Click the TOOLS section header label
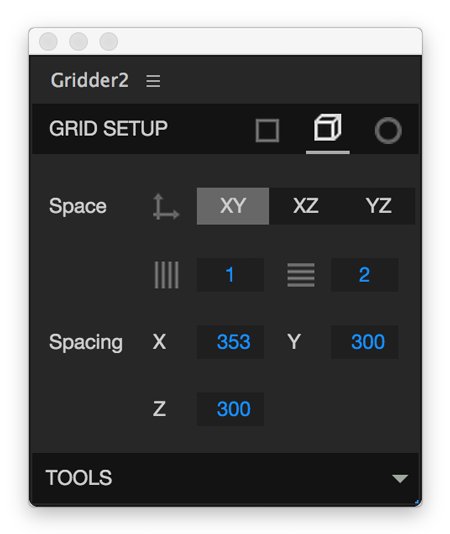The height and width of the screenshot is (534, 450). [79, 478]
